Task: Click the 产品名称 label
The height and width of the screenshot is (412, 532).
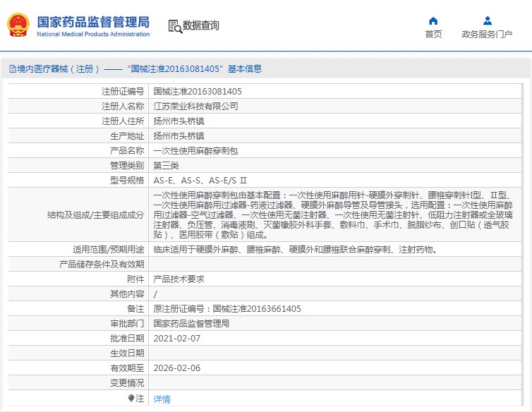Action: (x=127, y=151)
